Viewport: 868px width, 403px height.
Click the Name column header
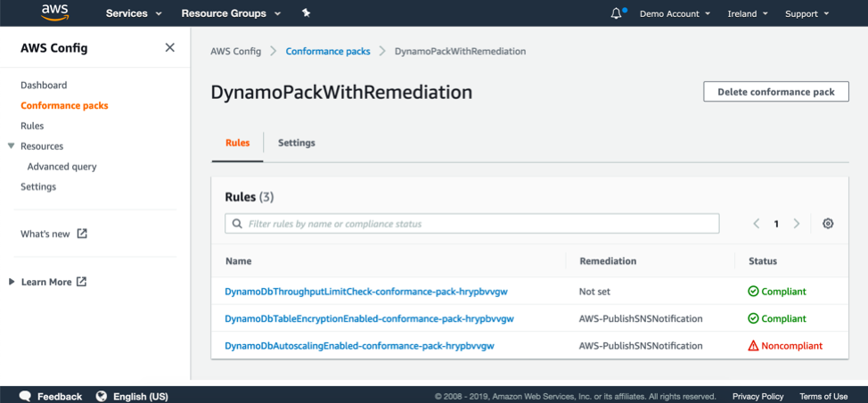pyautogui.click(x=238, y=260)
